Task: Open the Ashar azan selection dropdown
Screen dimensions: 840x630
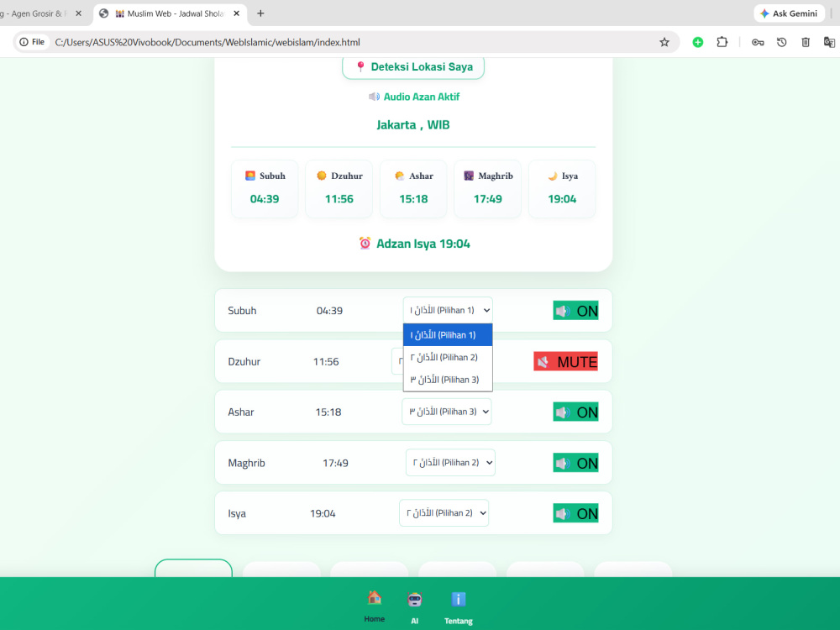Action: click(x=447, y=412)
